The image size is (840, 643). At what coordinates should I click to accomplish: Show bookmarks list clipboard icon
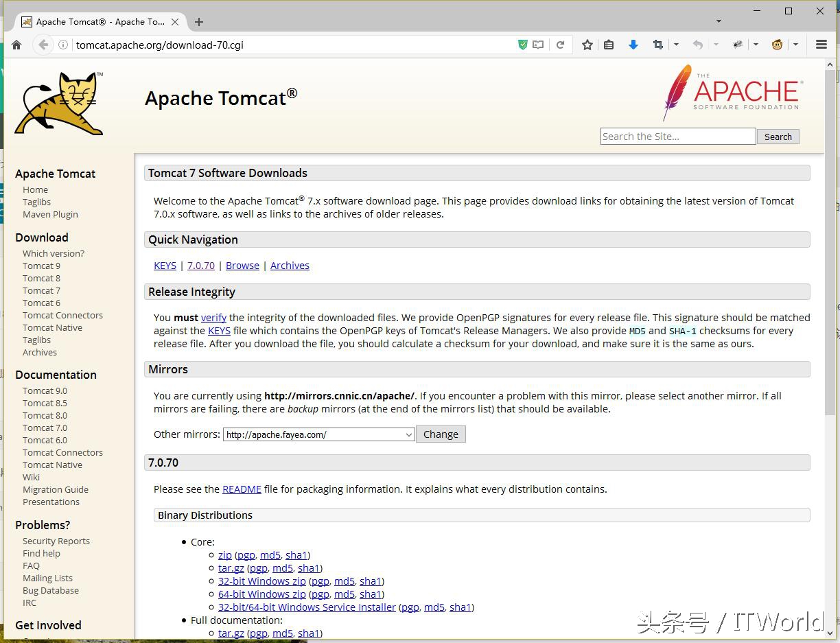point(609,45)
